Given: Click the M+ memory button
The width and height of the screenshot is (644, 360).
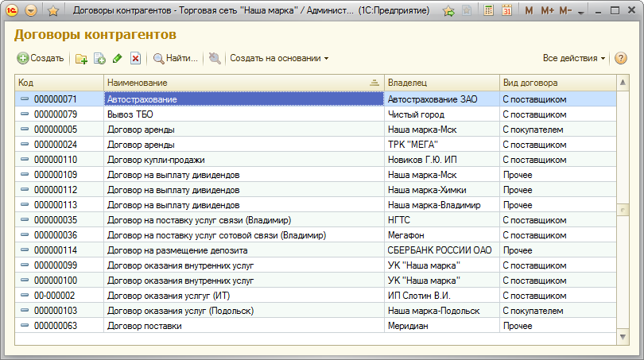Looking at the screenshot, I should (x=547, y=11).
